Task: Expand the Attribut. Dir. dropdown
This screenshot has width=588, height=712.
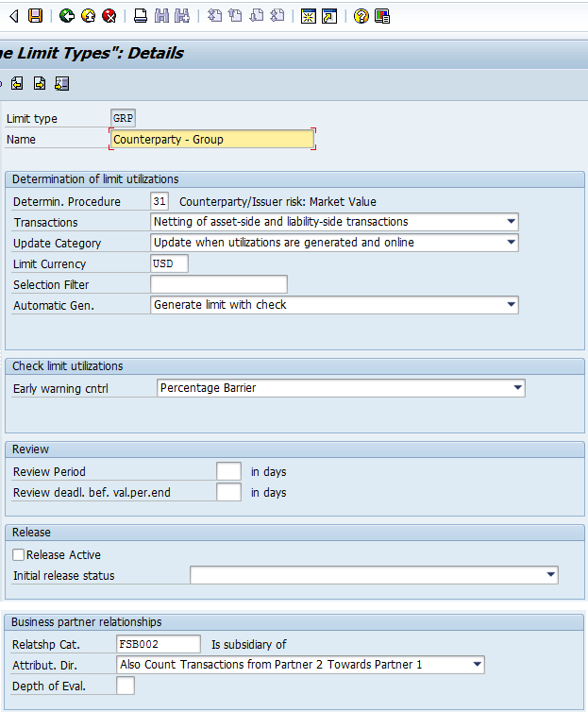Action: point(477,665)
